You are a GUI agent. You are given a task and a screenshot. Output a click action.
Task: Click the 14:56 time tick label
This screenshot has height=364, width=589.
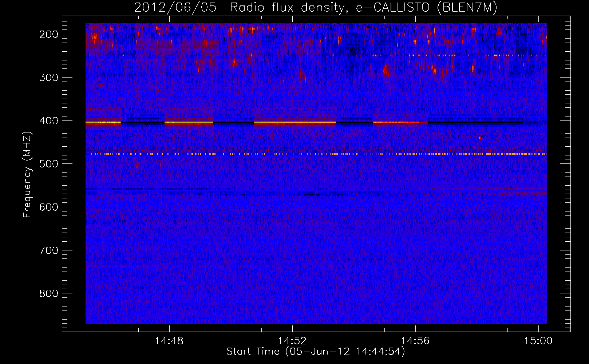[x=415, y=341]
